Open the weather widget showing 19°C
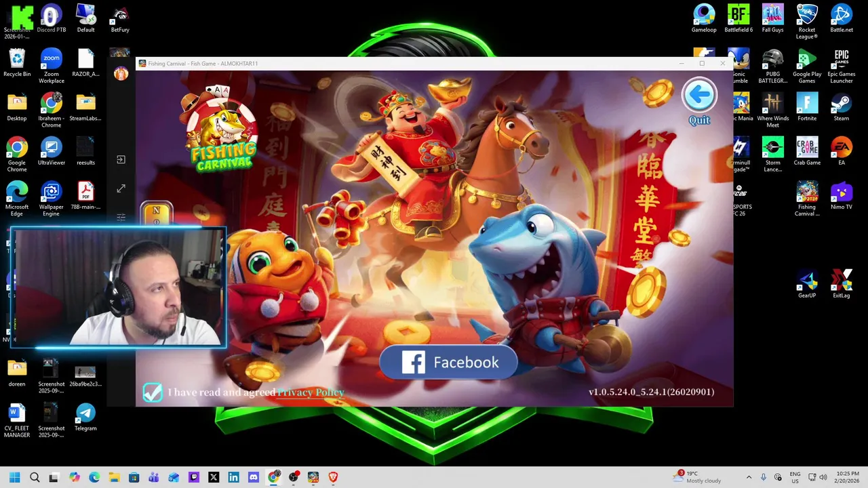This screenshot has width=868, height=488. [698, 477]
